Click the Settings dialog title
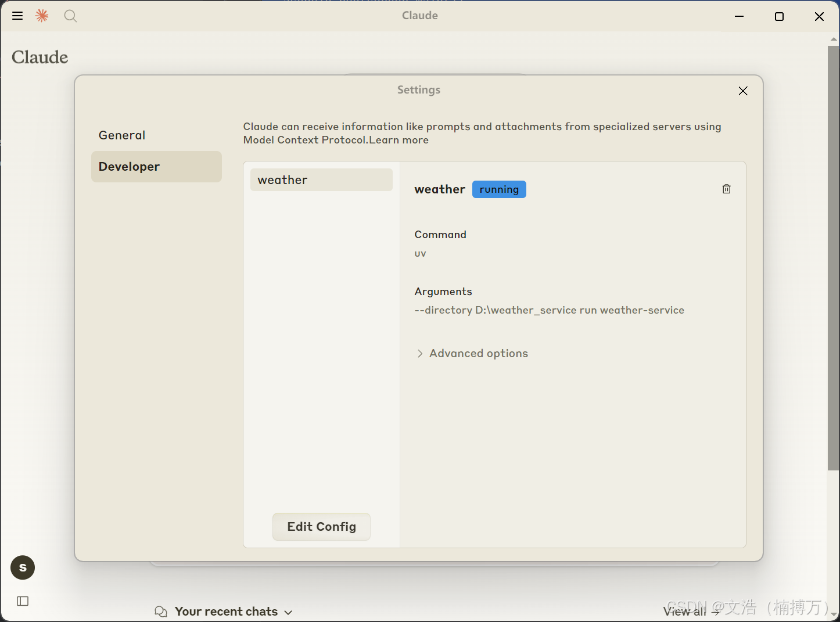The image size is (840, 622). tap(419, 90)
